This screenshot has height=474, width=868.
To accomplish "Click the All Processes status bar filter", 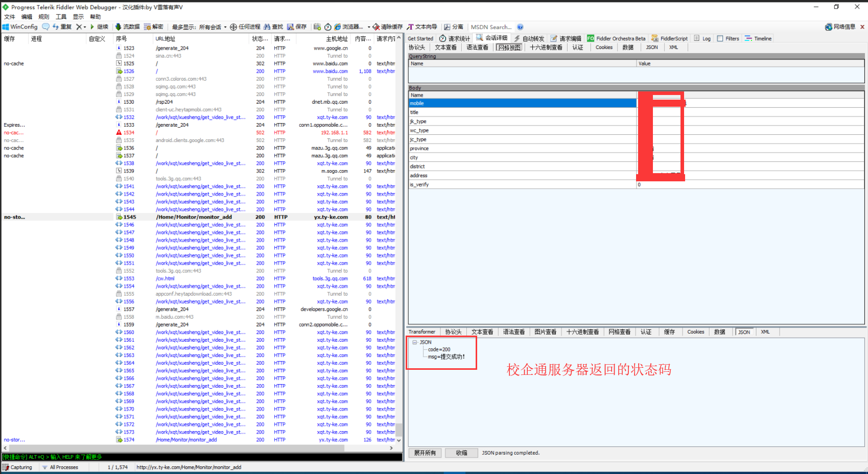I will (60, 467).
